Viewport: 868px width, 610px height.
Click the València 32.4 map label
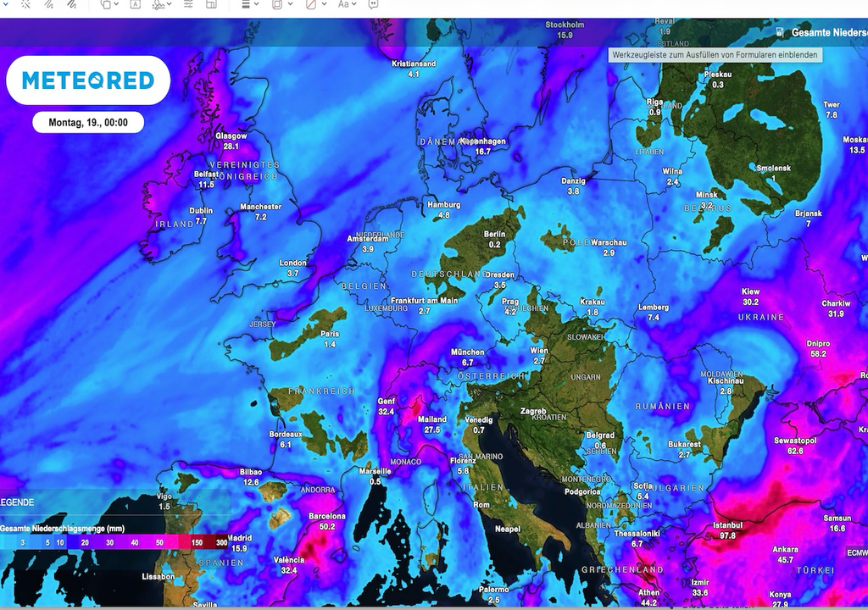click(x=289, y=565)
